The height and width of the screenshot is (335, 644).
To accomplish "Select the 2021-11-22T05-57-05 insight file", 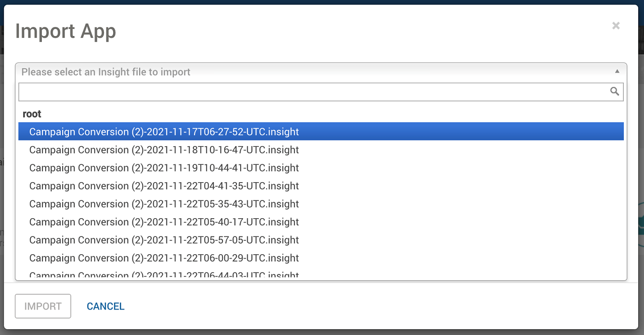I will point(164,240).
